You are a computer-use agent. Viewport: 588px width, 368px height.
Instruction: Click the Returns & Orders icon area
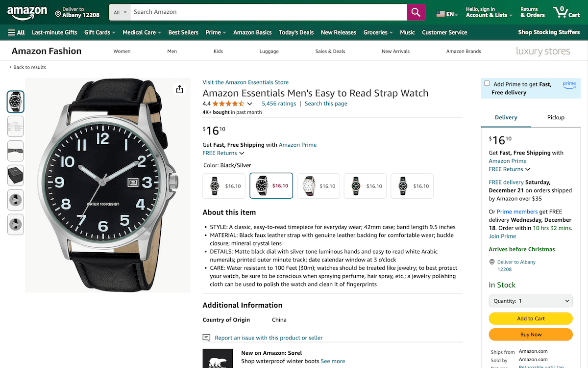pyautogui.click(x=532, y=11)
